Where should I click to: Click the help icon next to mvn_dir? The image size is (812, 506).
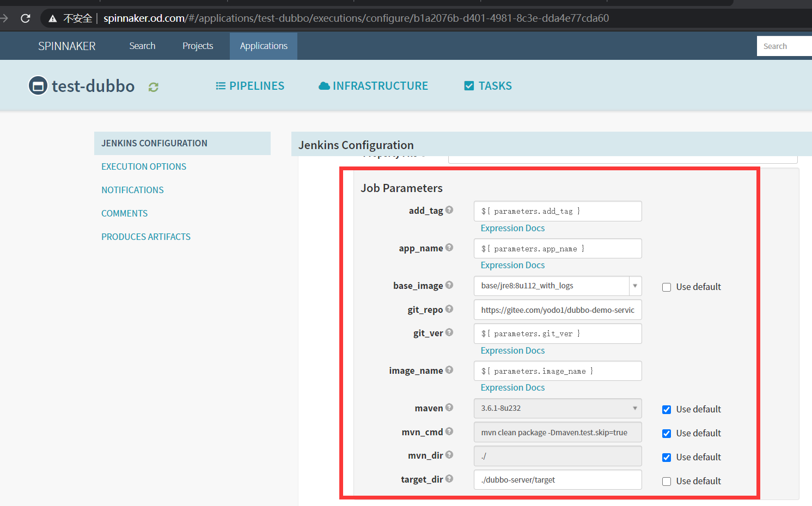click(x=449, y=455)
